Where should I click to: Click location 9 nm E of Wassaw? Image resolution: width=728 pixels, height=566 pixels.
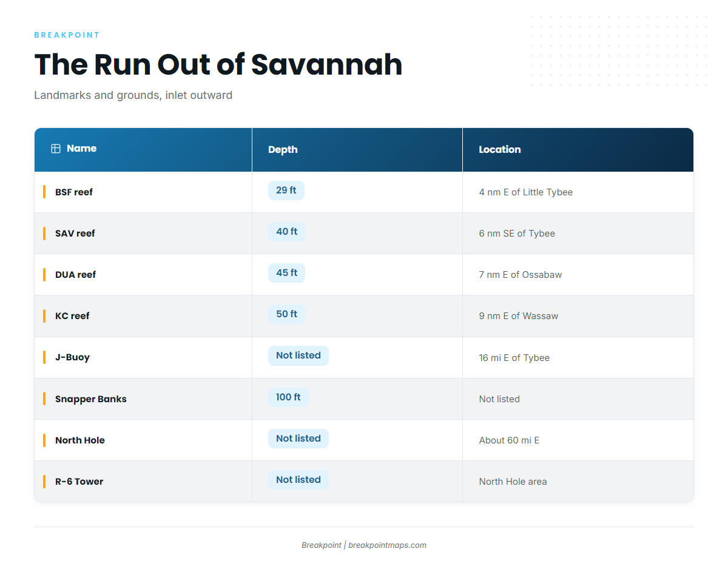pyautogui.click(x=519, y=316)
